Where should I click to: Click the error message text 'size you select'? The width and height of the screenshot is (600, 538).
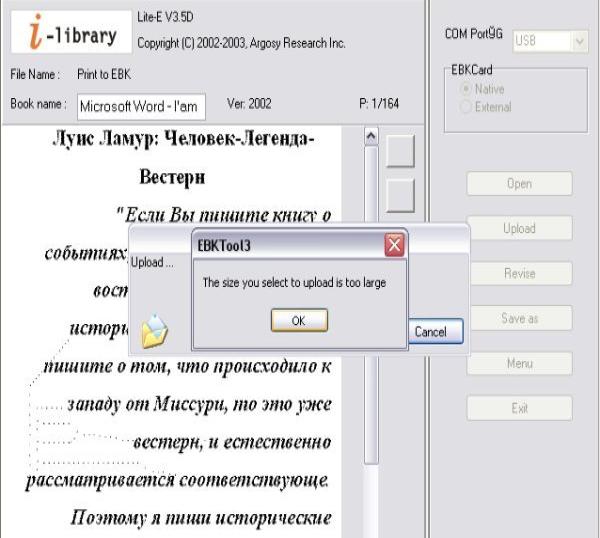(259, 283)
